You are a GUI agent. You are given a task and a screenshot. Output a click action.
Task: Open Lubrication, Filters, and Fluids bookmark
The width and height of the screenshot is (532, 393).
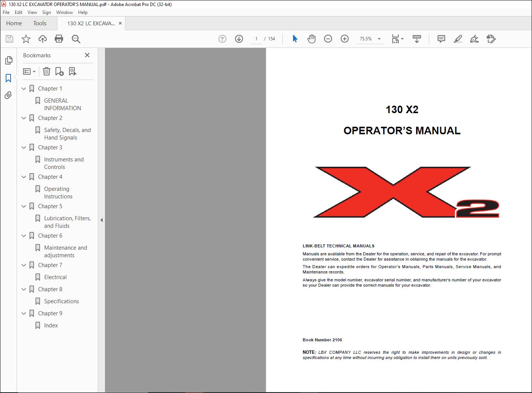(67, 222)
